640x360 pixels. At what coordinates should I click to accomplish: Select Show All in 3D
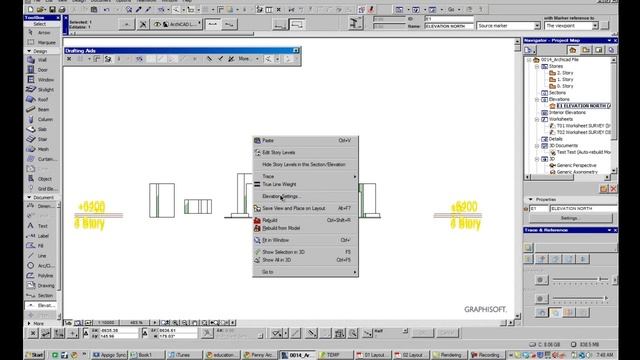click(305, 260)
